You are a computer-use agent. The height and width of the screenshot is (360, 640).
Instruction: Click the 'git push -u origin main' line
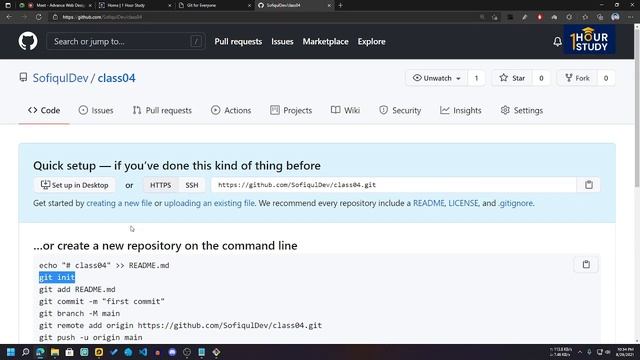click(x=91, y=338)
